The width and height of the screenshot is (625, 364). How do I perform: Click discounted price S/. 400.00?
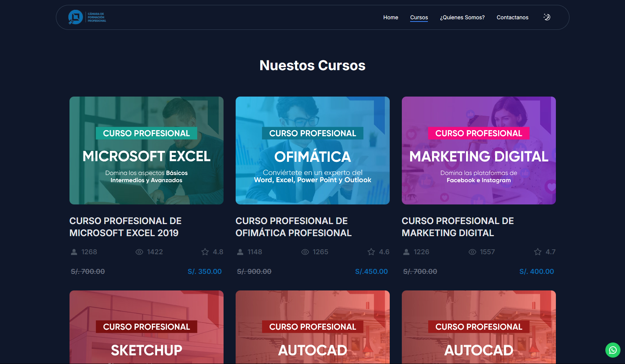537,272
